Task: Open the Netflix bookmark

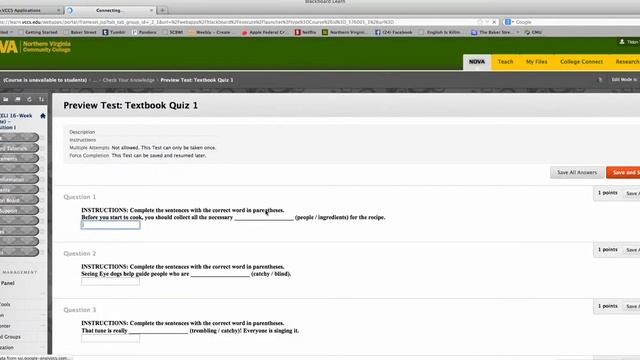Action: click(x=305, y=32)
